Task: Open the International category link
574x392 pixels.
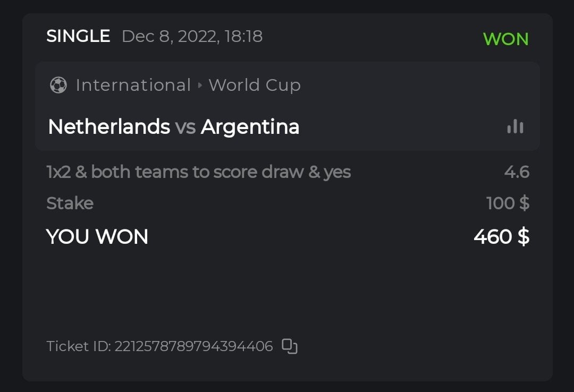Action: click(133, 85)
